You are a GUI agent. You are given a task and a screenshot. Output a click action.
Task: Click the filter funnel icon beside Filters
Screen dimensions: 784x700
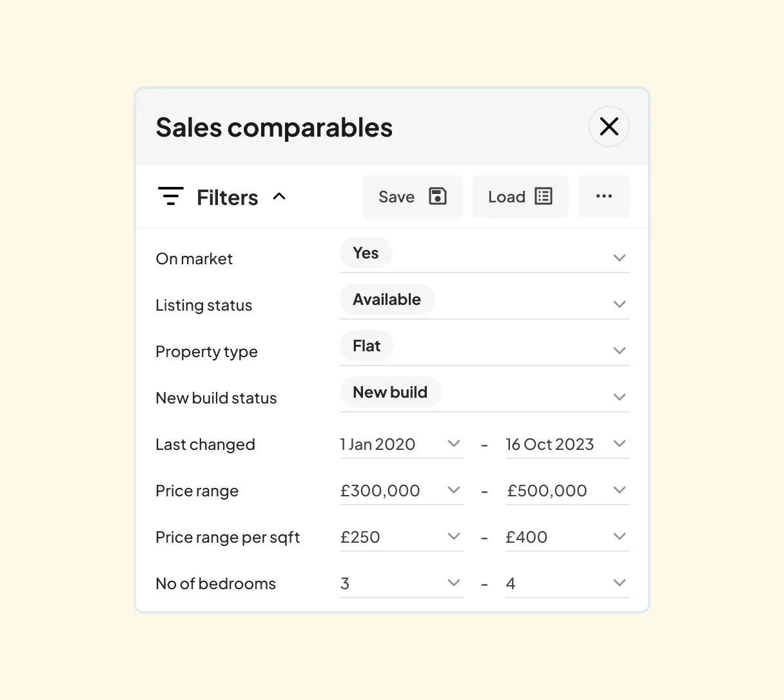(170, 197)
